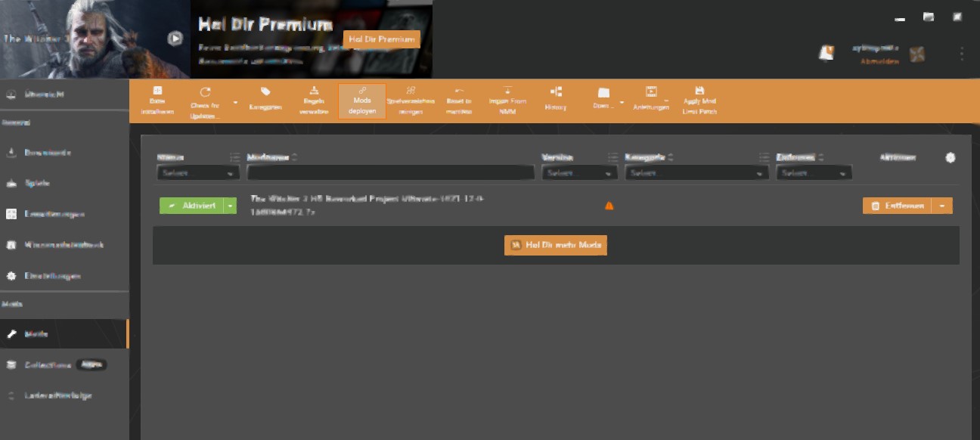Click inside the Modname search field

pos(390,172)
